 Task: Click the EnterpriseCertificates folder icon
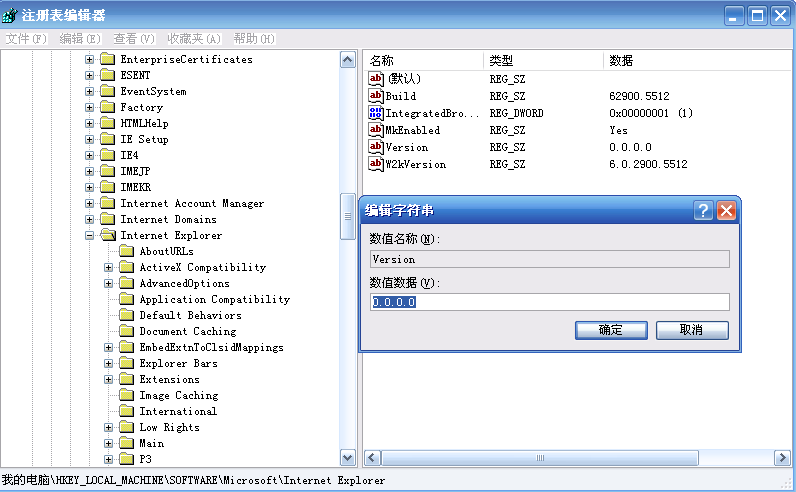107,59
